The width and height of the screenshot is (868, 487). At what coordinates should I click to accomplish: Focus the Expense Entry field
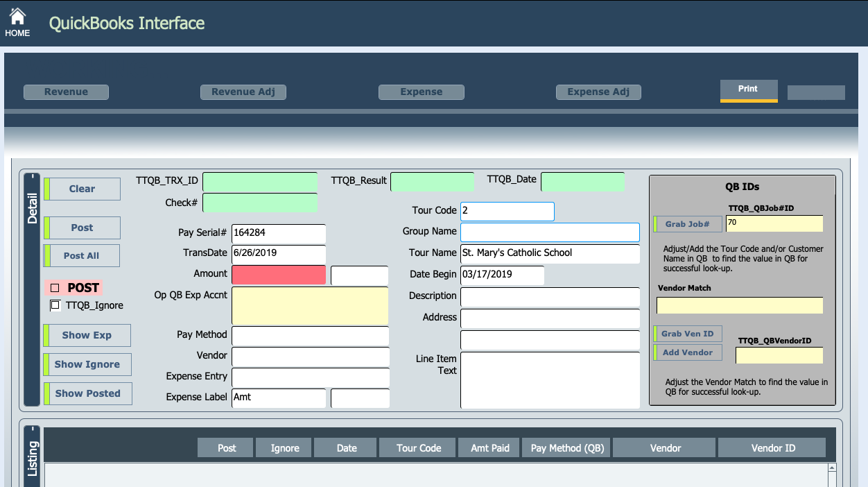click(310, 377)
